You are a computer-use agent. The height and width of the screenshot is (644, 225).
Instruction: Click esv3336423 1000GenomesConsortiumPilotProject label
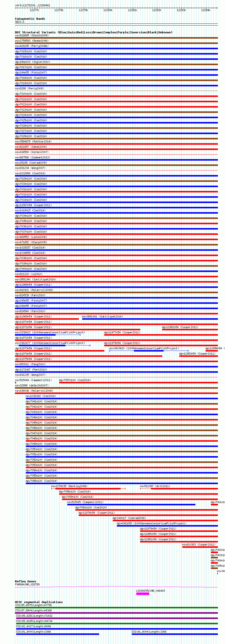[50, 332]
